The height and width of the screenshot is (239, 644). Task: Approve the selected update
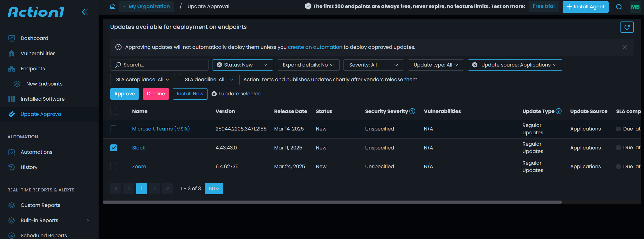(x=124, y=94)
